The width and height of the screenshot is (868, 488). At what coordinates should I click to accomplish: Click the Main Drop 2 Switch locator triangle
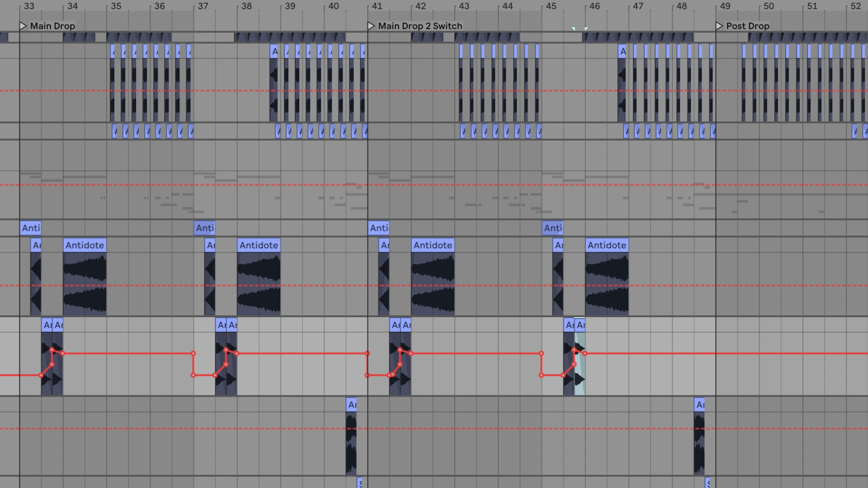372,26
